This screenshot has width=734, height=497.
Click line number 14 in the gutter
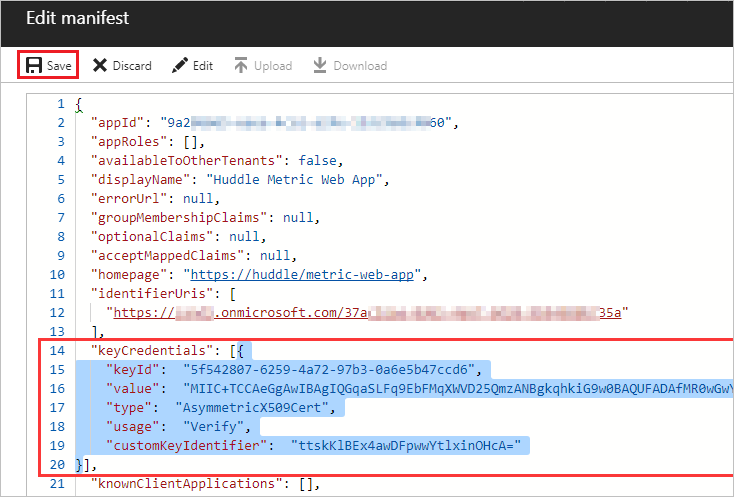[x=57, y=351]
